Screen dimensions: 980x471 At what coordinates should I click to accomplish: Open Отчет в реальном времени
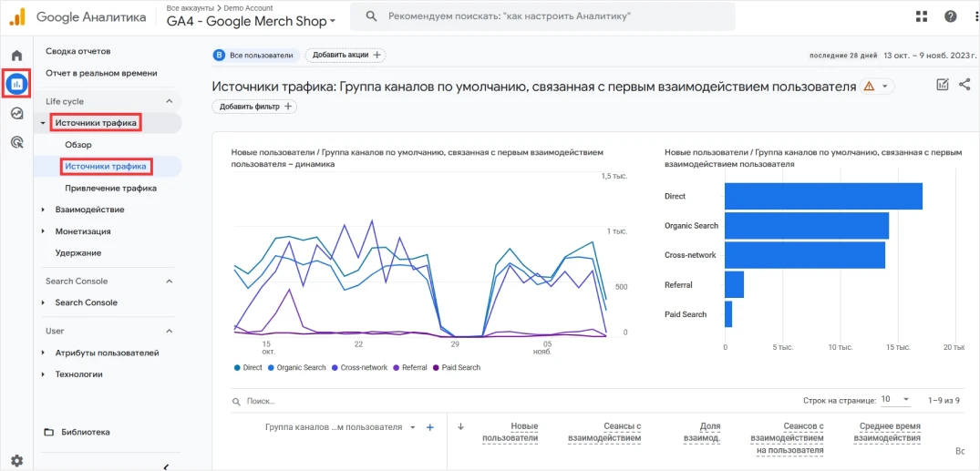[101, 73]
